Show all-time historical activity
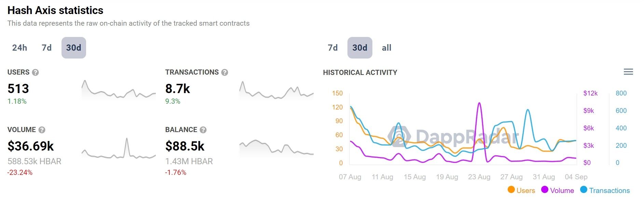The image size is (644, 206). [386, 48]
